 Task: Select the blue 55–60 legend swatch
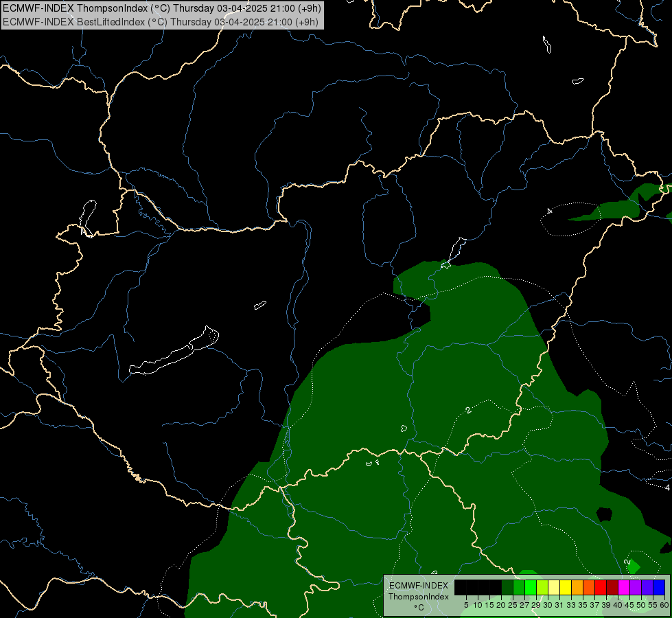pos(659,588)
